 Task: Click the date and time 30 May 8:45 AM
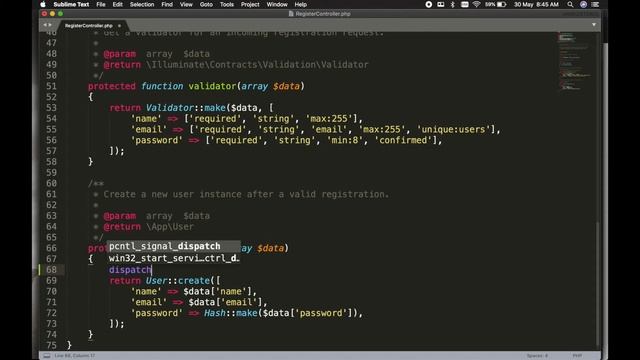[x=536, y=4]
